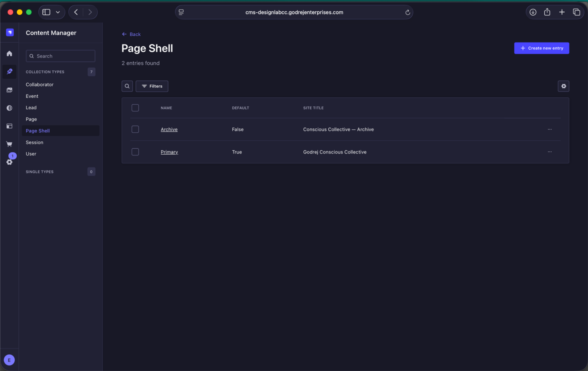This screenshot has width=588, height=371.
Task: Check the Archive row checkbox
Action: click(x=135, y=129)
